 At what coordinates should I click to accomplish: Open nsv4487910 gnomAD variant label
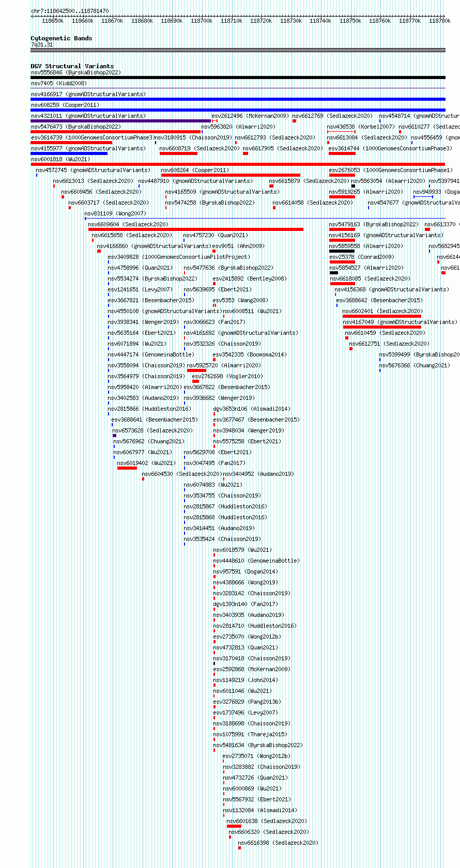point(195,181)
